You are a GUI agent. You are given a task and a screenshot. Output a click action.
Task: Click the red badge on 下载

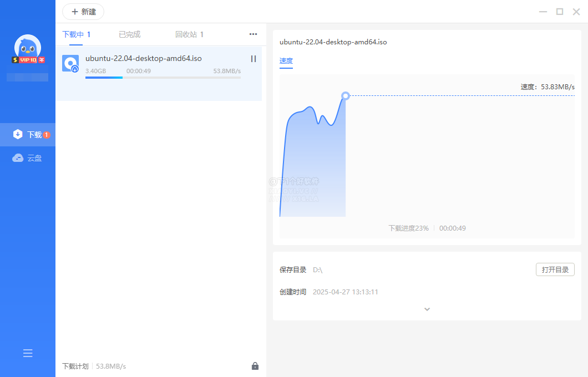point(47,135)
